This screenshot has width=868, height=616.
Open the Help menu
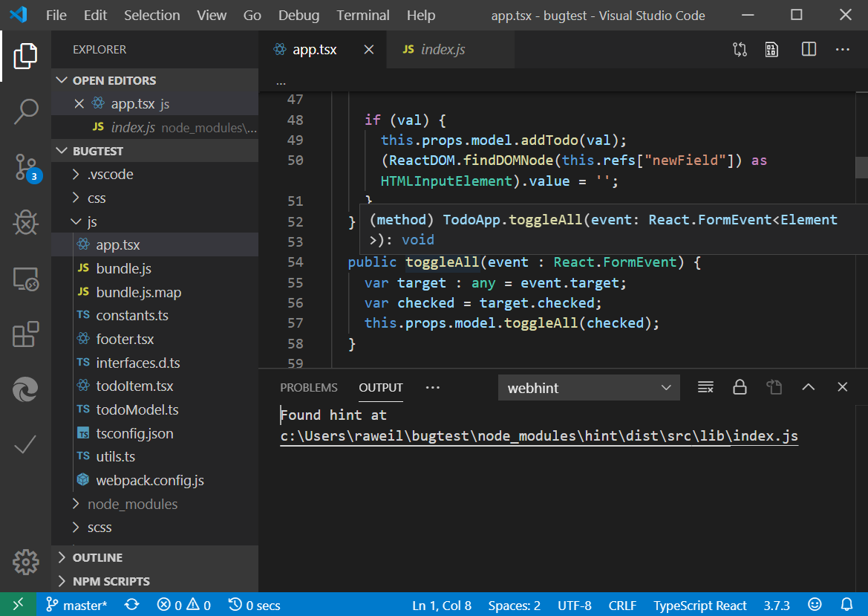pos(421,15)
